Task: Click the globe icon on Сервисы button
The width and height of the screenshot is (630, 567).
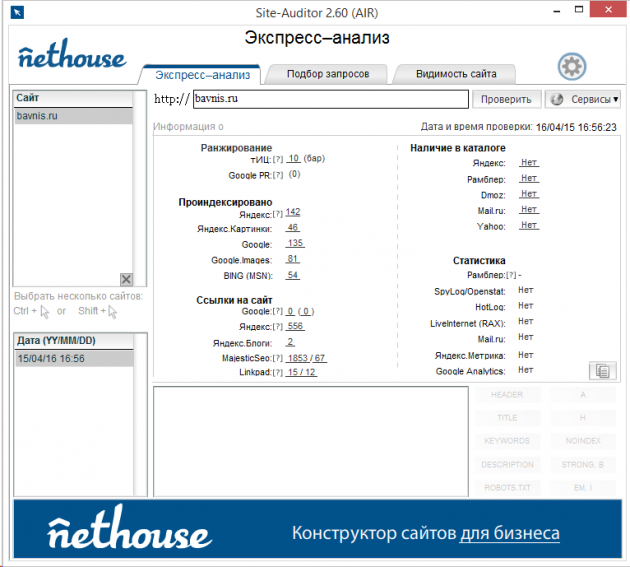Action: click(x=557, y=99)
